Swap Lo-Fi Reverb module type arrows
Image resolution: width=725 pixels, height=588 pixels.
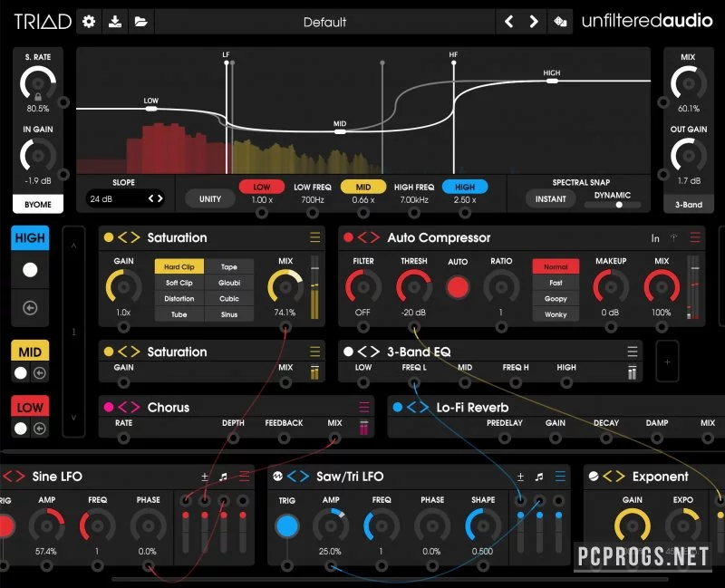click(418, 408)
